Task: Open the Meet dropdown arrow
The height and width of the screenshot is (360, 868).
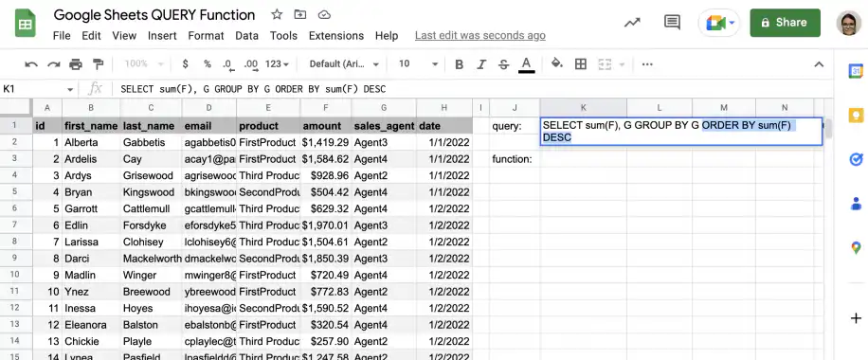Action: [x=732, y=23]
